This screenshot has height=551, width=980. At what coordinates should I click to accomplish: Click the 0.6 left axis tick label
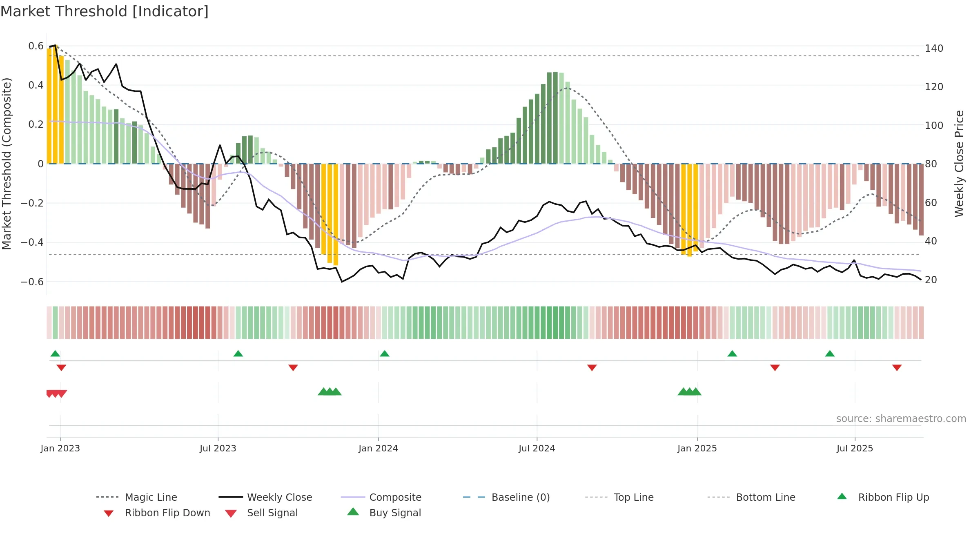click(36, 46)
